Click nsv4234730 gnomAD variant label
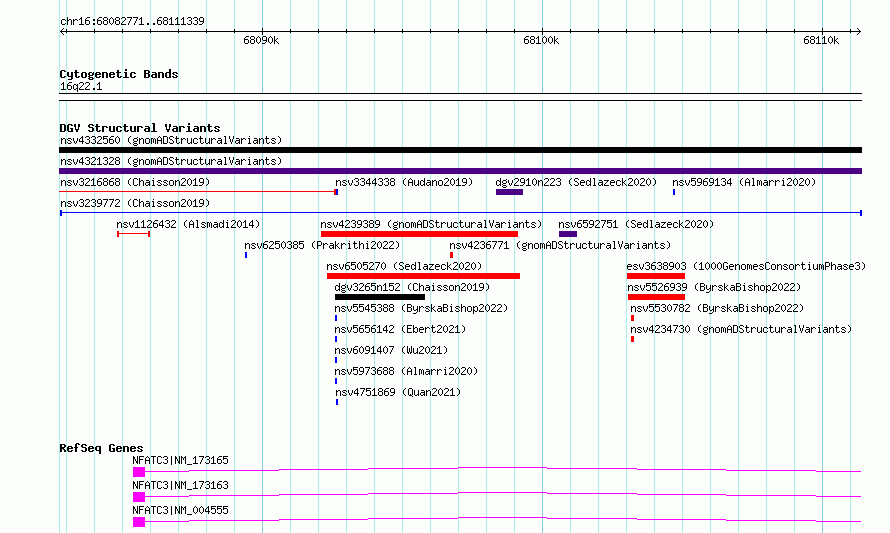890x533 pixels. (741, 329)
